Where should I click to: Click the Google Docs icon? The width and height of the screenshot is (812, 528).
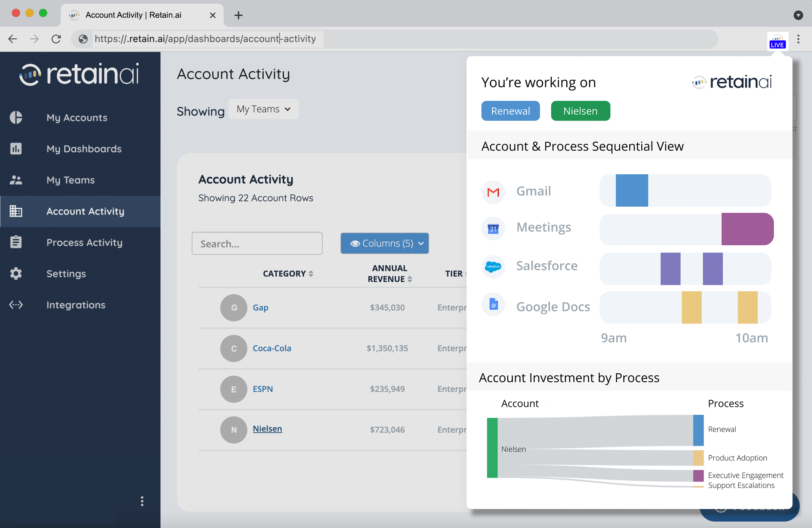pyautogui.click(x=493, y=304)
